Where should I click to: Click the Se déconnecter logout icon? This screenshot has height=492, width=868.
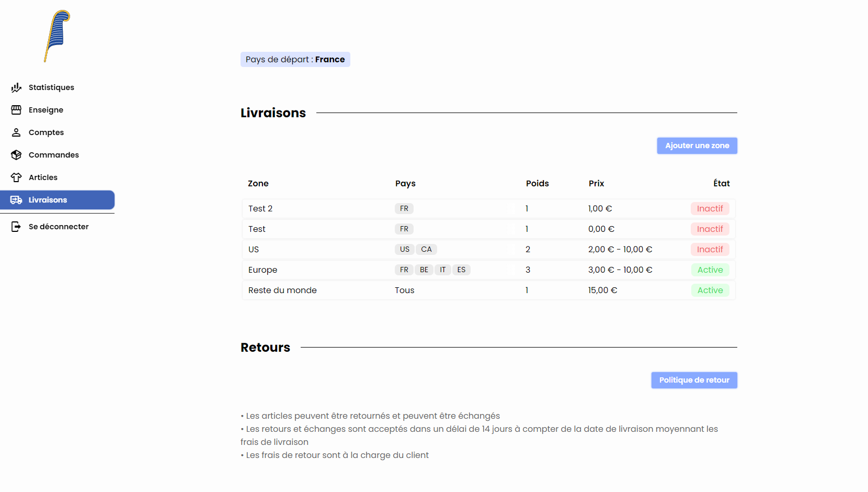[x=16, y=226]
